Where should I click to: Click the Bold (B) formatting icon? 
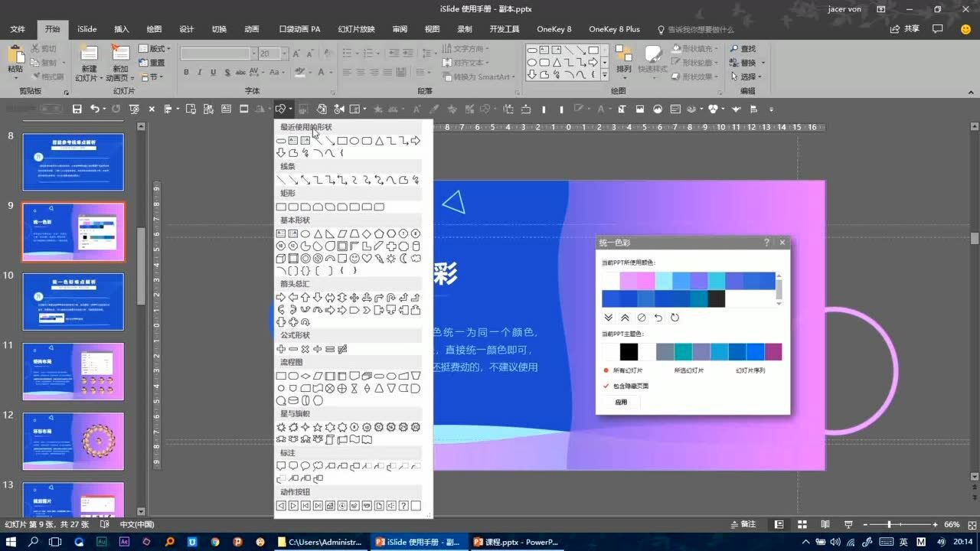[x=186, y=73]
